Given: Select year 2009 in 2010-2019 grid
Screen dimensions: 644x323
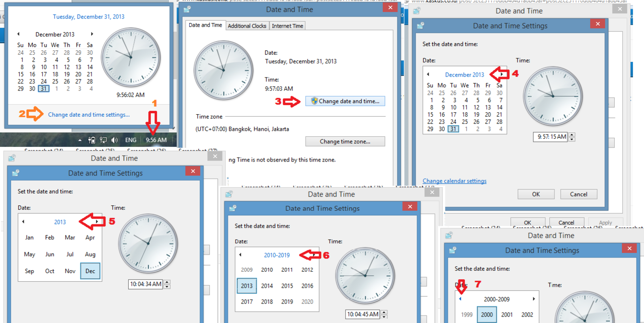Looking at the screenshot, I should pos(247,270).
